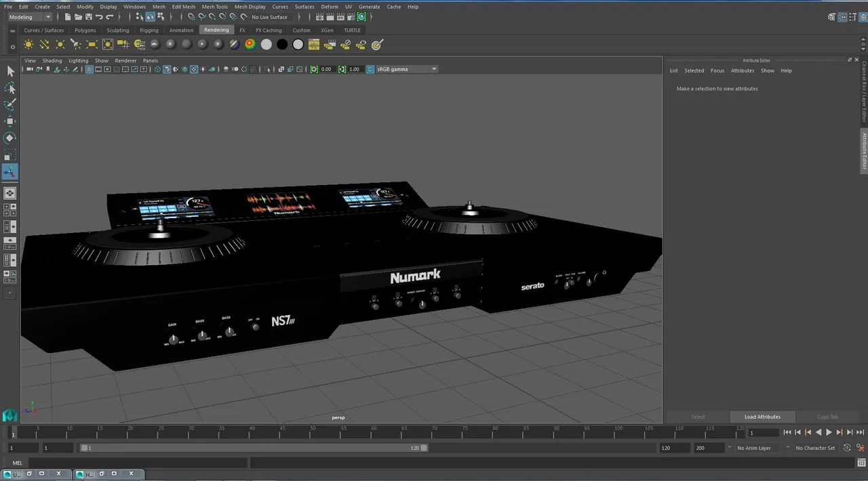Click the Select button in Attribute Editor
The height and width of the screenshot is (481, 868).
pos(698,417)
